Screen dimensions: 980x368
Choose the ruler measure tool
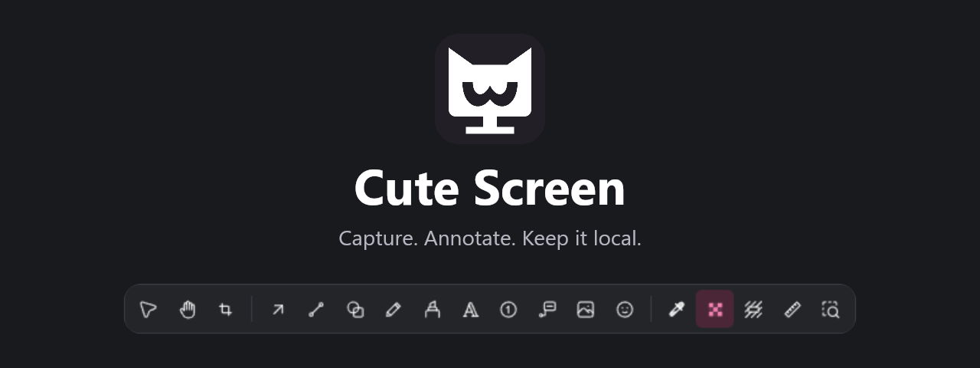(x=792, y=309)
